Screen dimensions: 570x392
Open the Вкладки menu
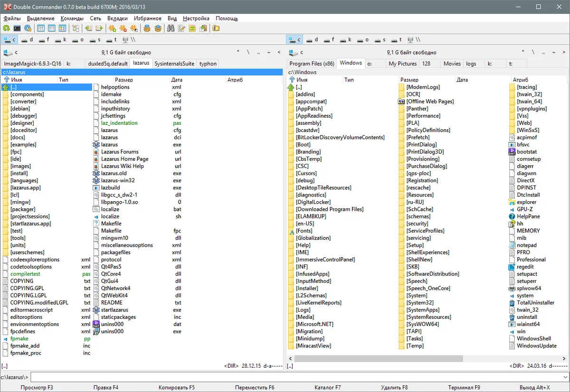[117, 19]
